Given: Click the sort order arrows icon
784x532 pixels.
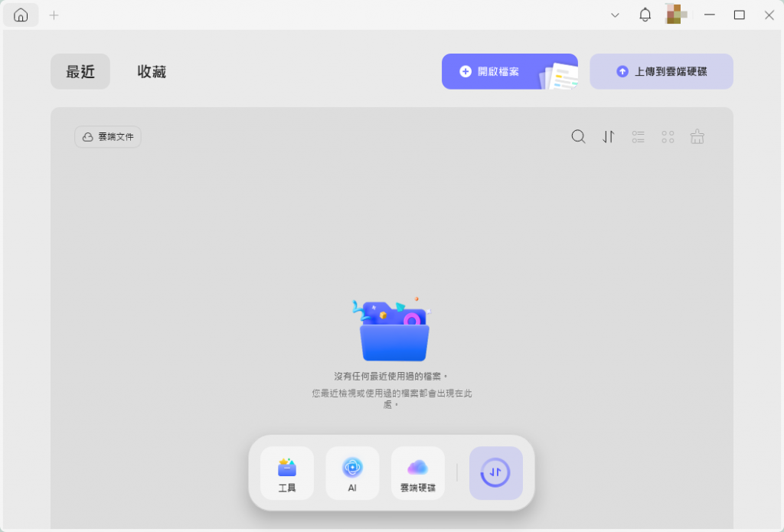Looking at the screenshot, I should click(x=608, y=136).
